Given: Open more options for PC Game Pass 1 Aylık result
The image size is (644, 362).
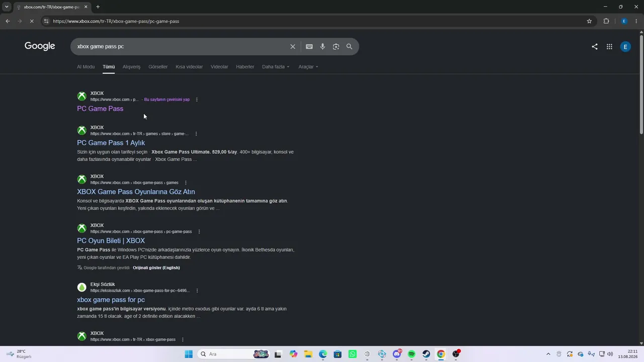Looking at the screenshot, I should point(196,134).
